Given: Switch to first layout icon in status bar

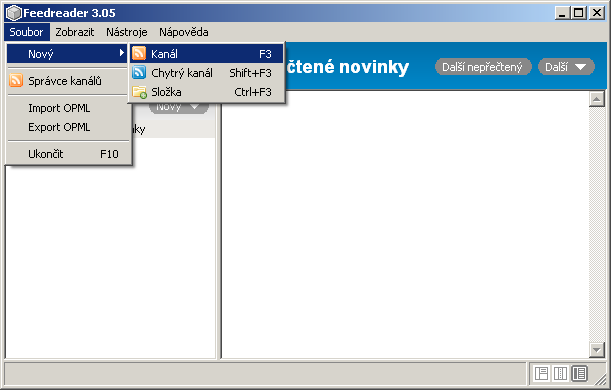Looking at the screenshot, I should (x=542, y=373).
